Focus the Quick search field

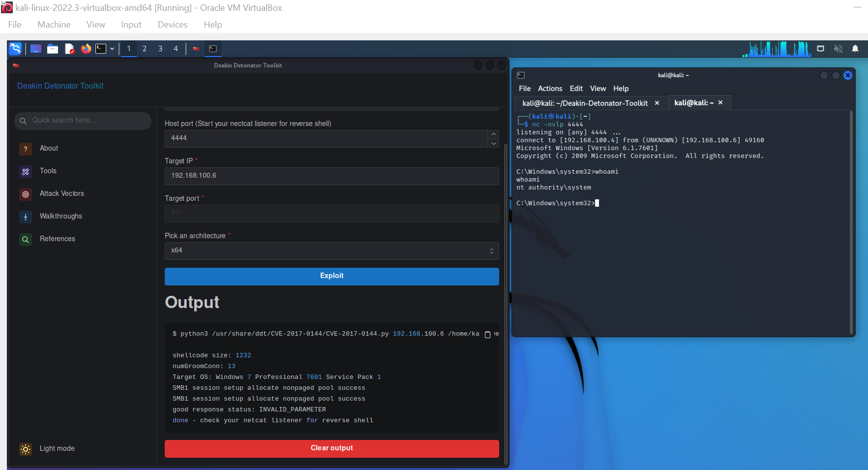[83, 121]
